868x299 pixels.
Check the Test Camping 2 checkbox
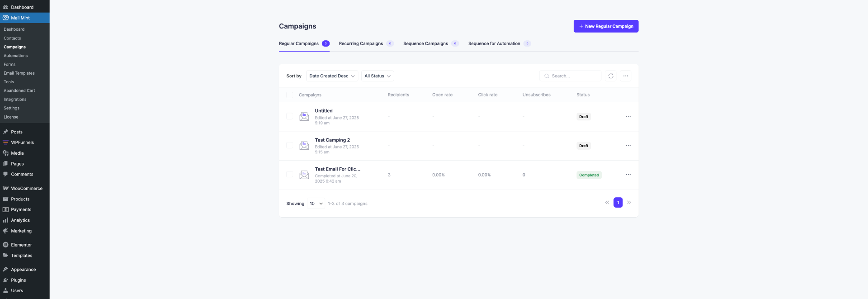(289, 145)
